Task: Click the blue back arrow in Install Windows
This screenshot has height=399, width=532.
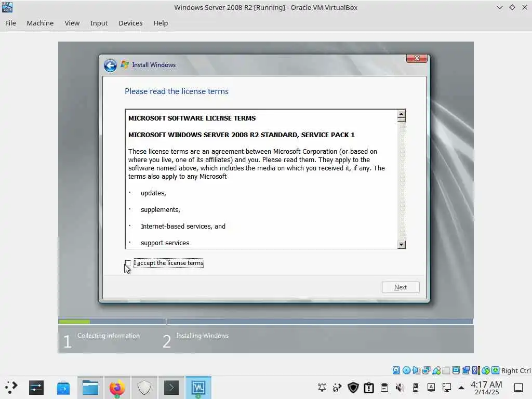Action: pos(110,65)
